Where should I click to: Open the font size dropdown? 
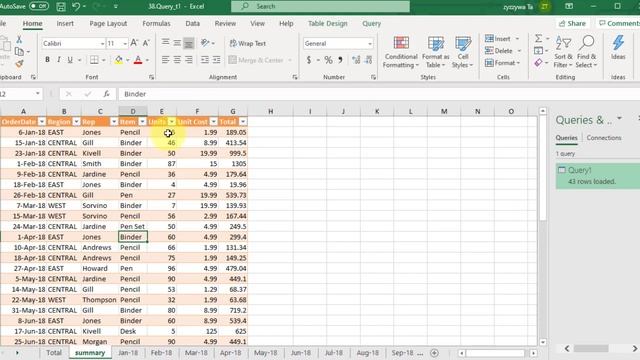click(125, 43)
